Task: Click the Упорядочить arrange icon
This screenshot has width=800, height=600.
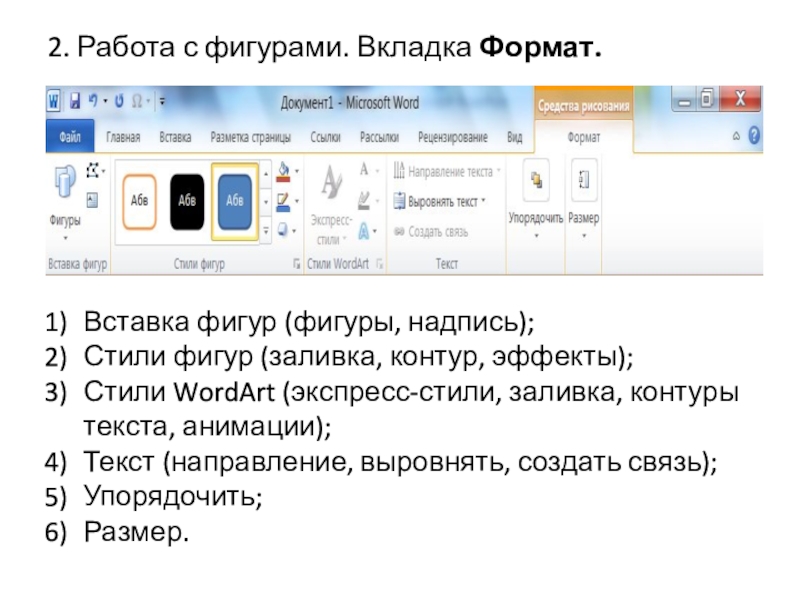Action: click(x=535, y=196)
